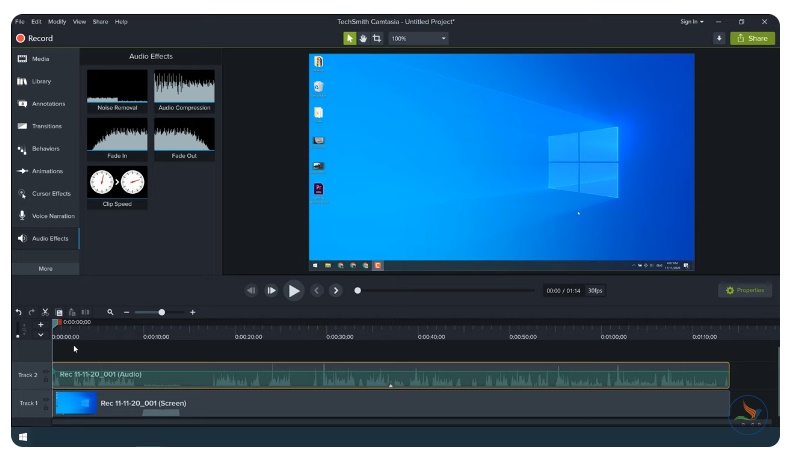The height and width of the screenshot is (455, 785).
Task: Split the clip at the playhead
Action: [85, 312]
